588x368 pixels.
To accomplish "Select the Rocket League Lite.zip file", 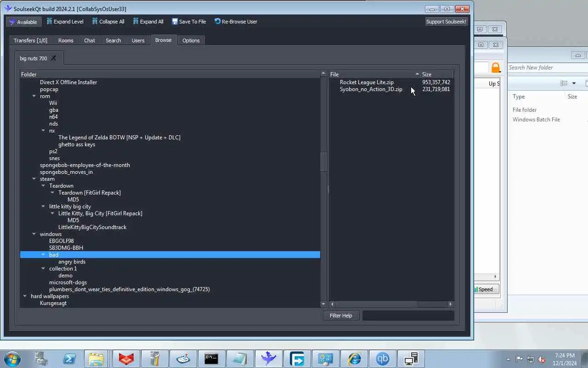I will coord(367,82).
